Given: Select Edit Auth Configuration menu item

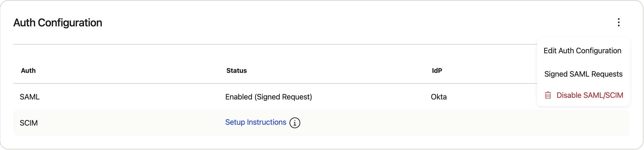Looking at the screenshot, I should tap(582, 51).
